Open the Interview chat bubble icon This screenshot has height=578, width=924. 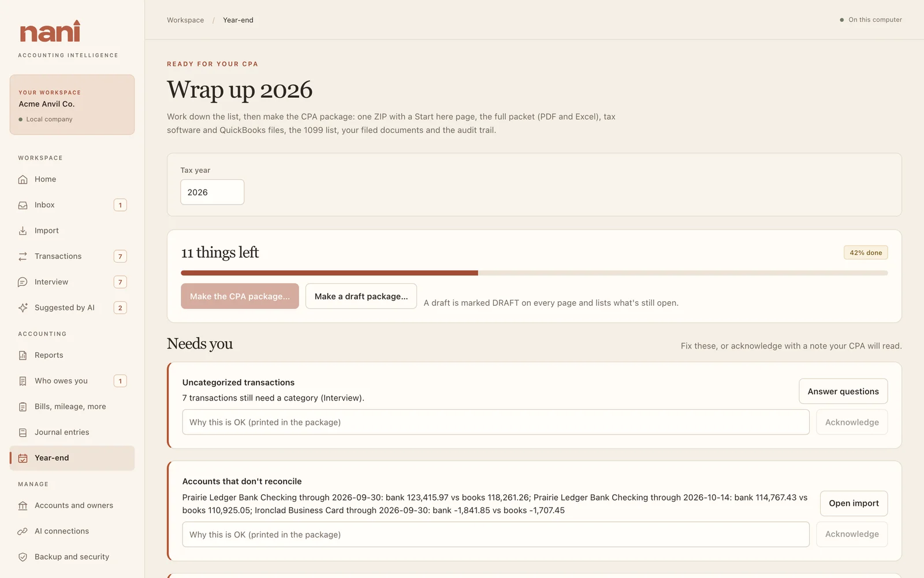[23, 282]
